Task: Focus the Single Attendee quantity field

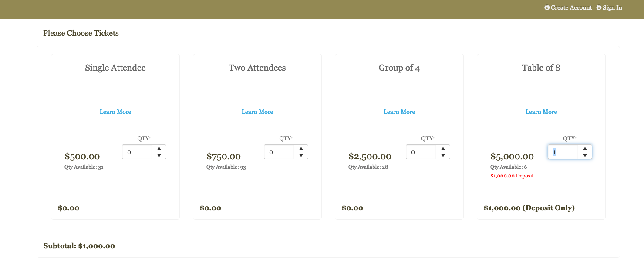Action: coord(137,152)
